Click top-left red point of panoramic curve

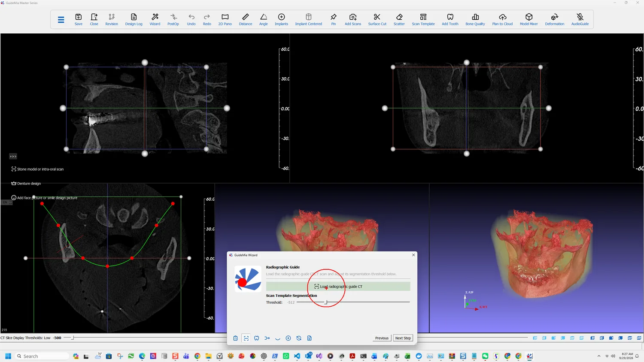(x=42, y=204)
